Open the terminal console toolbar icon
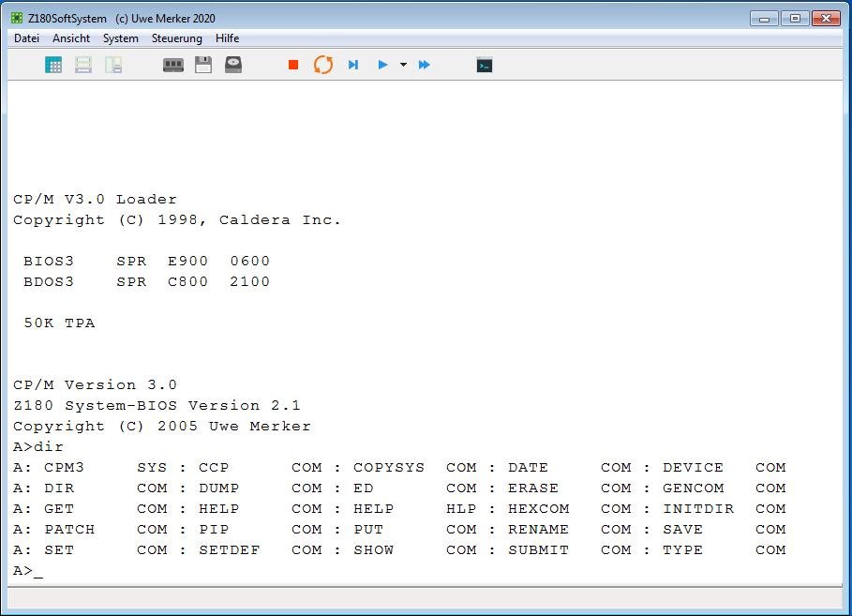 pyautogui.click(x=485, y=66)
